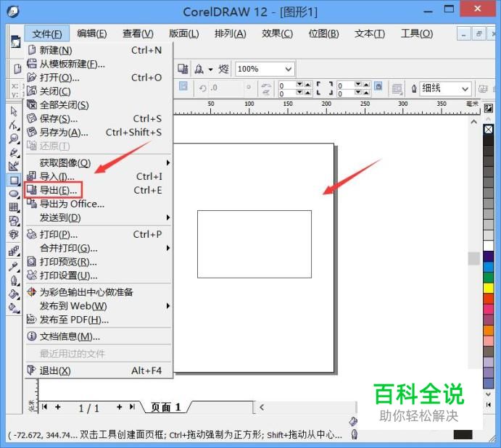
Task: Select the Basic shapes tool
Action: 14,221
